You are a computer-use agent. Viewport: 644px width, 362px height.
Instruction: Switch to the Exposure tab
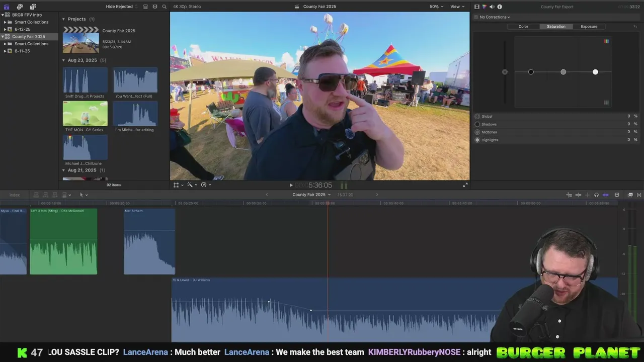click(x=589, y=26)
